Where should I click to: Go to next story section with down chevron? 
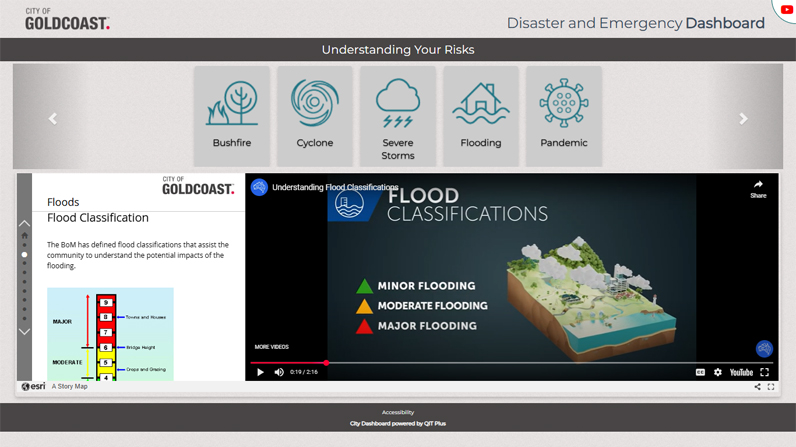pyautogui.click(x=25, y=331)
